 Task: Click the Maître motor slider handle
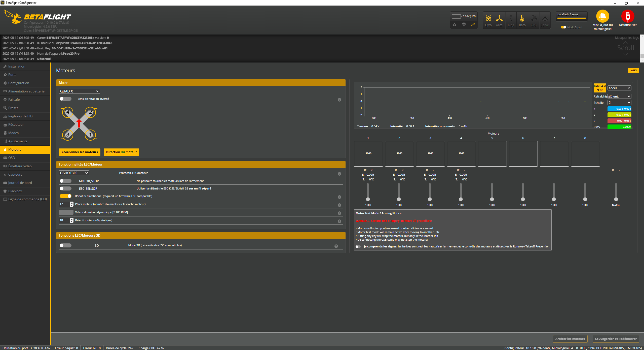coord(616,199)
